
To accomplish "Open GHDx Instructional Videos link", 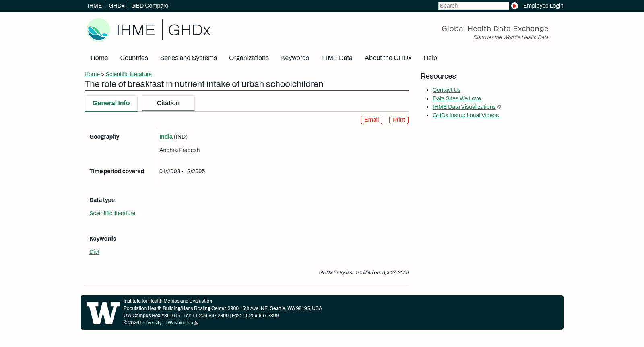I will click(x=466, y=115).
